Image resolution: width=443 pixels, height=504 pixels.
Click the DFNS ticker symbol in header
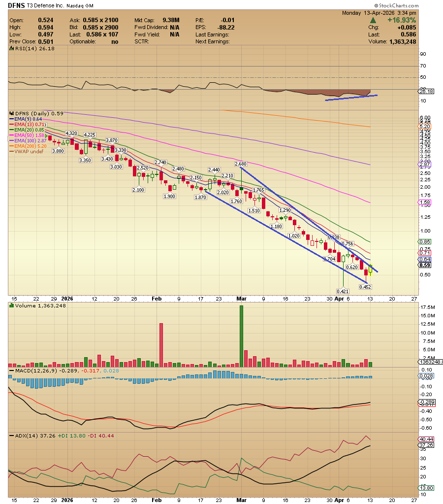click(16, 5)
